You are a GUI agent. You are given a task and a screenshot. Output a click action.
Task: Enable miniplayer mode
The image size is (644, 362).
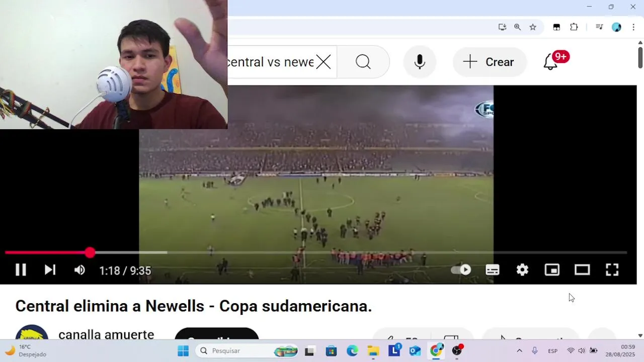pyautogui.click(x=552, y=270)
